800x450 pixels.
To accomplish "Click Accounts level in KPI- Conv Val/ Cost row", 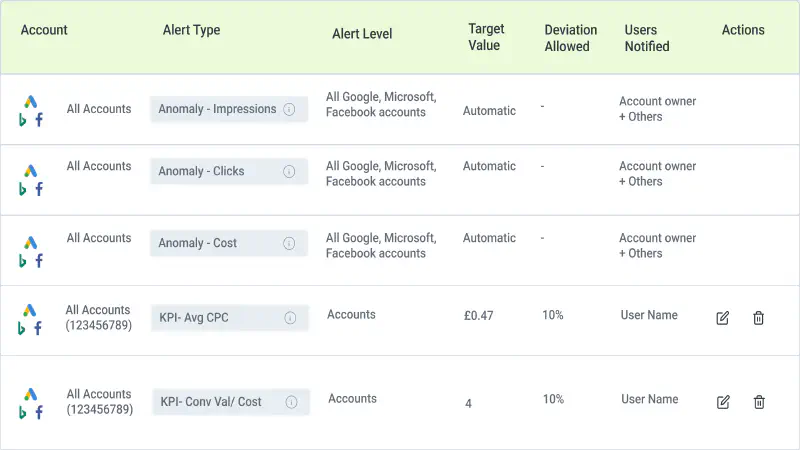I will click(352, 399).
